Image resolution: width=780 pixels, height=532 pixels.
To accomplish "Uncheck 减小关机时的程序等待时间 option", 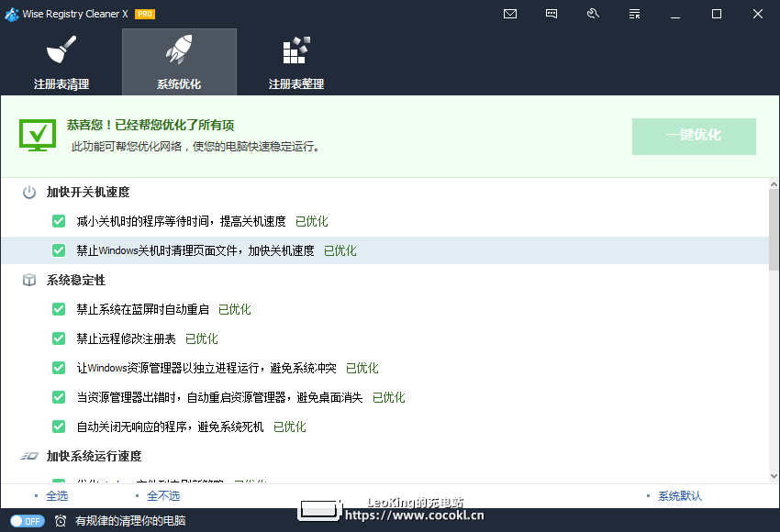I will pos(59,221).
